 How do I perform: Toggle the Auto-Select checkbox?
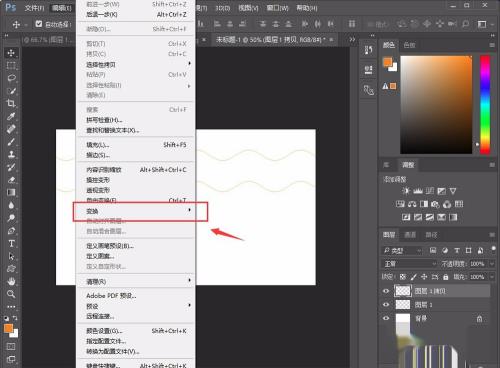(39, 24)
